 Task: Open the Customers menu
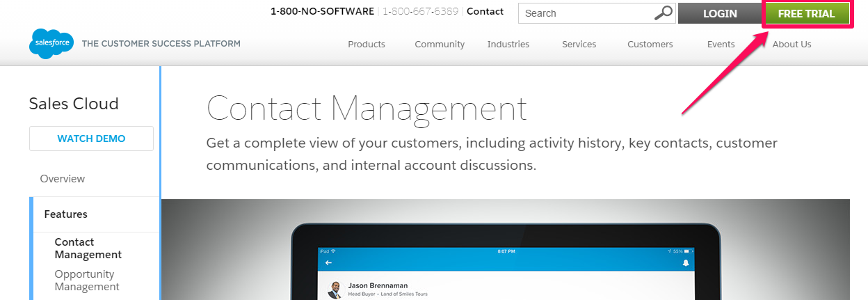pos(650,44)
